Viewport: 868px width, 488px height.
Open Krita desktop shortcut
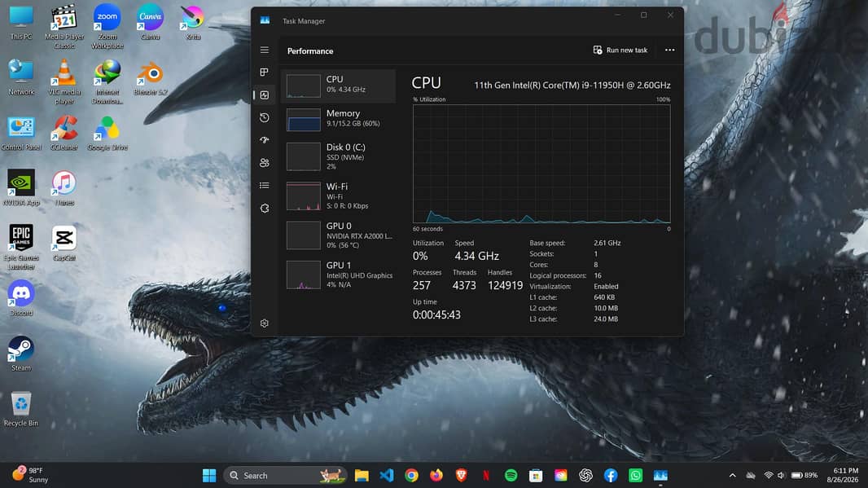pos(193,23)
